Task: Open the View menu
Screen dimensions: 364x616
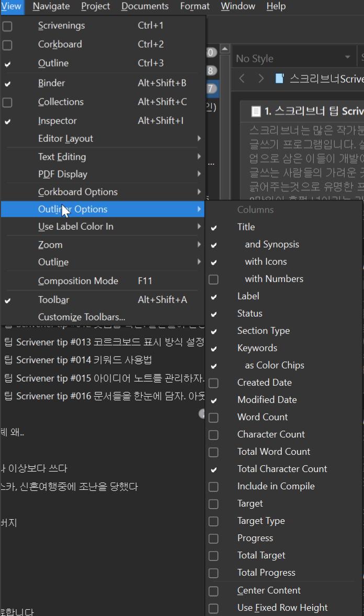Action: 12,6
